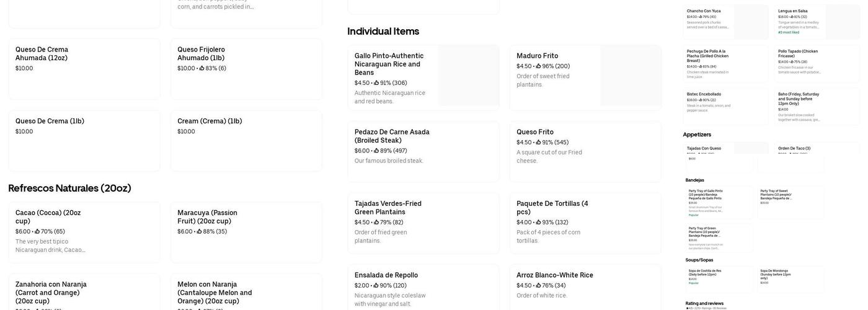
Task: Click thumbs-up icon for Ensalada de Repollo
Action: coord(376,286)
